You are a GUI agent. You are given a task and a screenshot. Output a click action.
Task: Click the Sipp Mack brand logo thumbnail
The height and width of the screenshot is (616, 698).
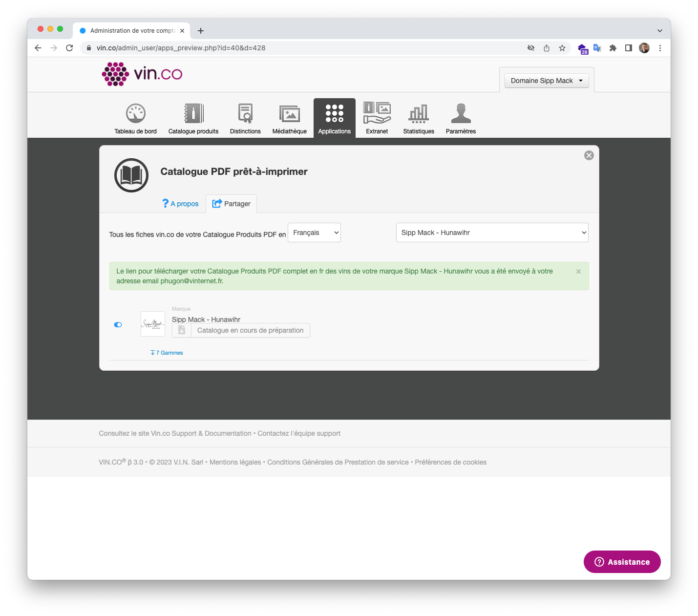[153, 324]
